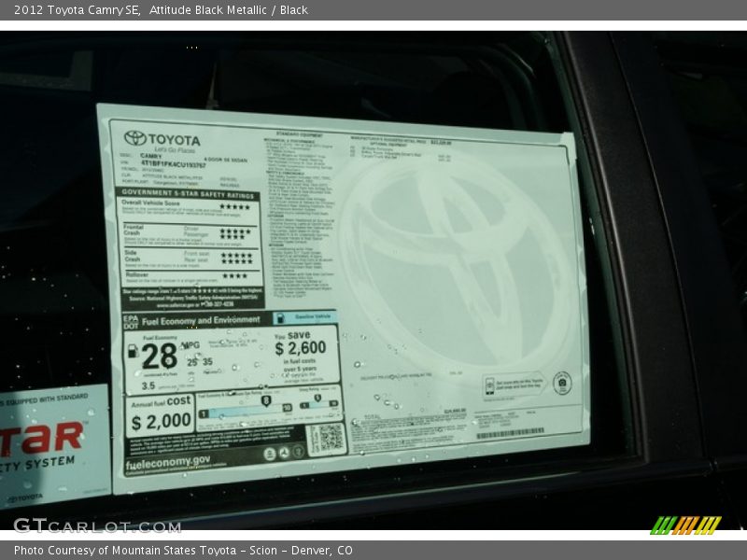Image resolution: width=747 pixels, height=560 pixels.
Task: Click the 'Side Crash' label
Action: [x=132, y=256]
